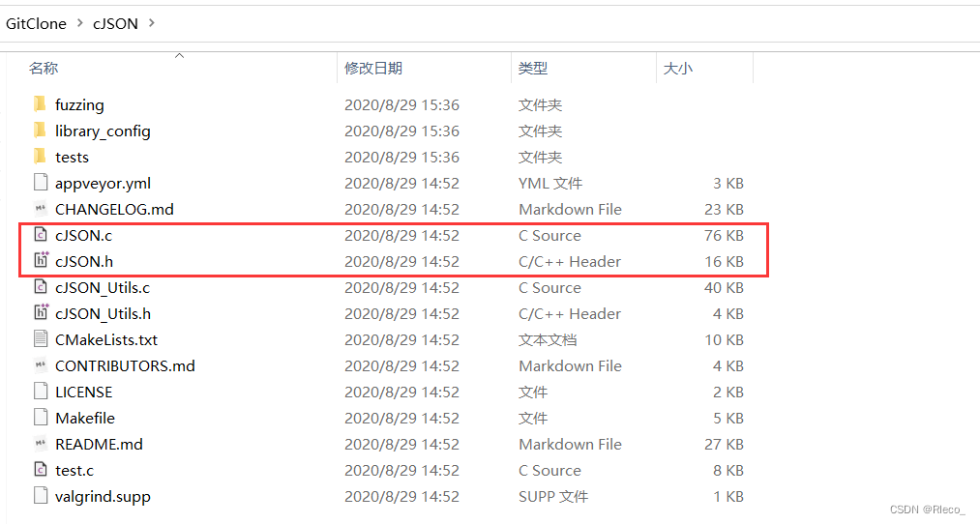Go to GitClone in the breadcrumb path
The image size is (980, 524).
(x=36, y=24)
